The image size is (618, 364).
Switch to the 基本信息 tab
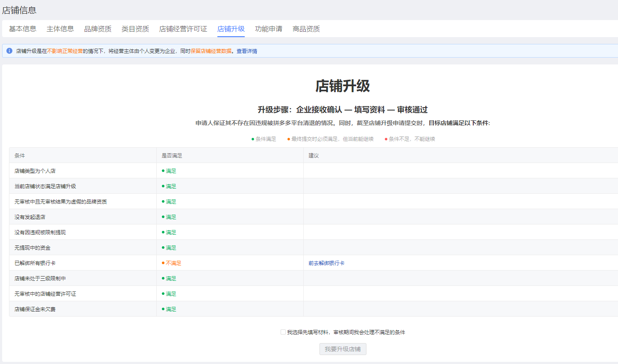coord(23,29)
